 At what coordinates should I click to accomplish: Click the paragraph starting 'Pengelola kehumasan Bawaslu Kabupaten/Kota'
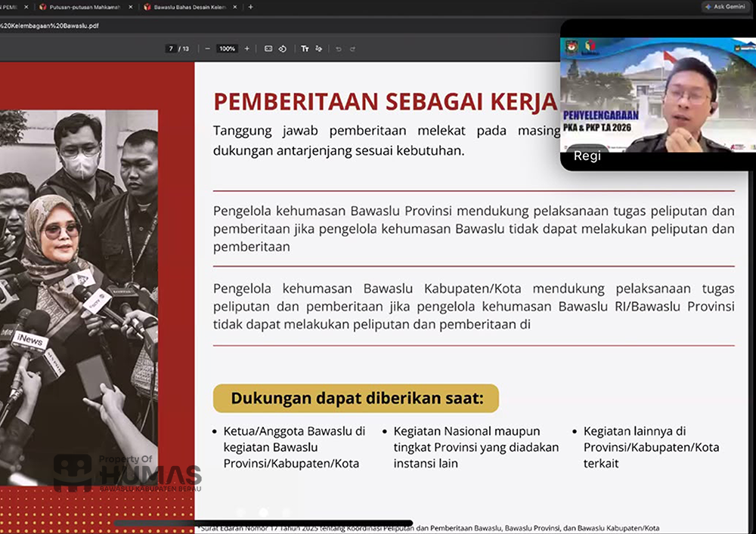474,307
